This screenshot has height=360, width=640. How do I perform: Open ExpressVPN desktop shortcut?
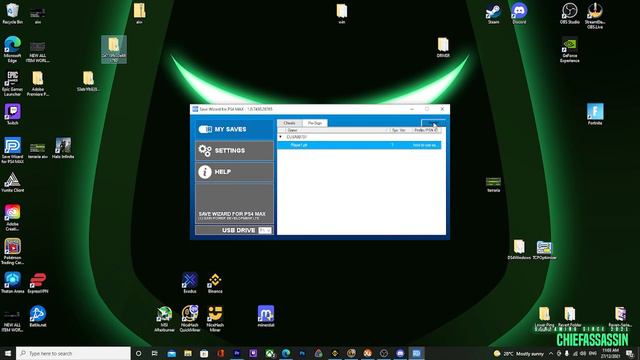click(x=38, y=283)
